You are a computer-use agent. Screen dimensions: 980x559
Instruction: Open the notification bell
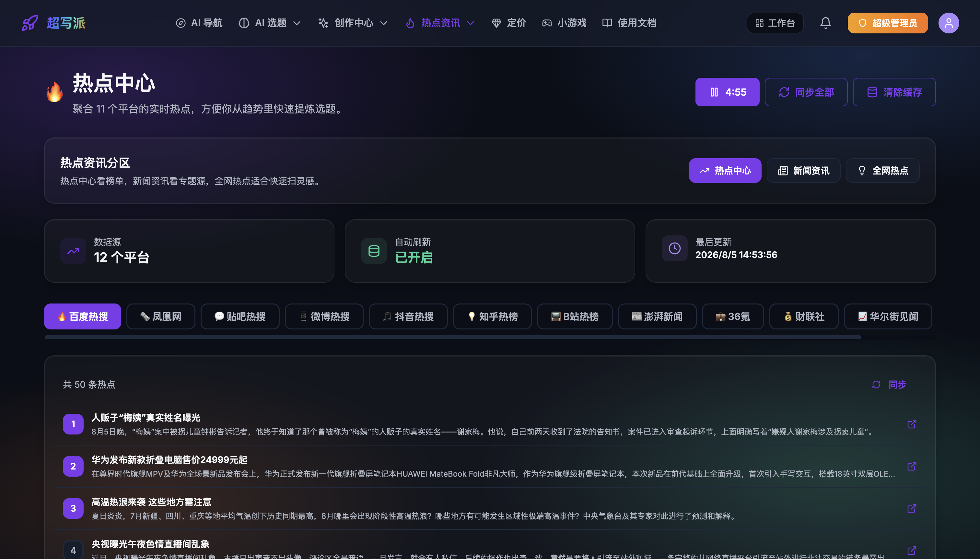point(825,23)
